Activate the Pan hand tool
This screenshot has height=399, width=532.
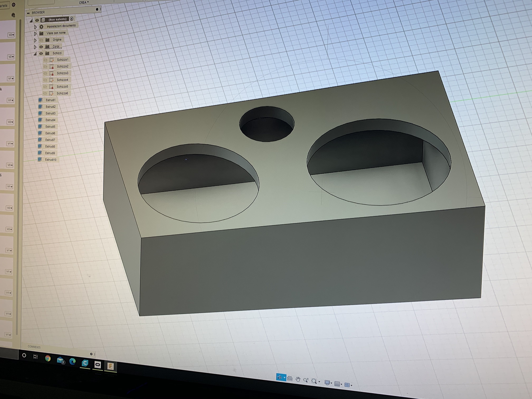click(x=298, y=379)
